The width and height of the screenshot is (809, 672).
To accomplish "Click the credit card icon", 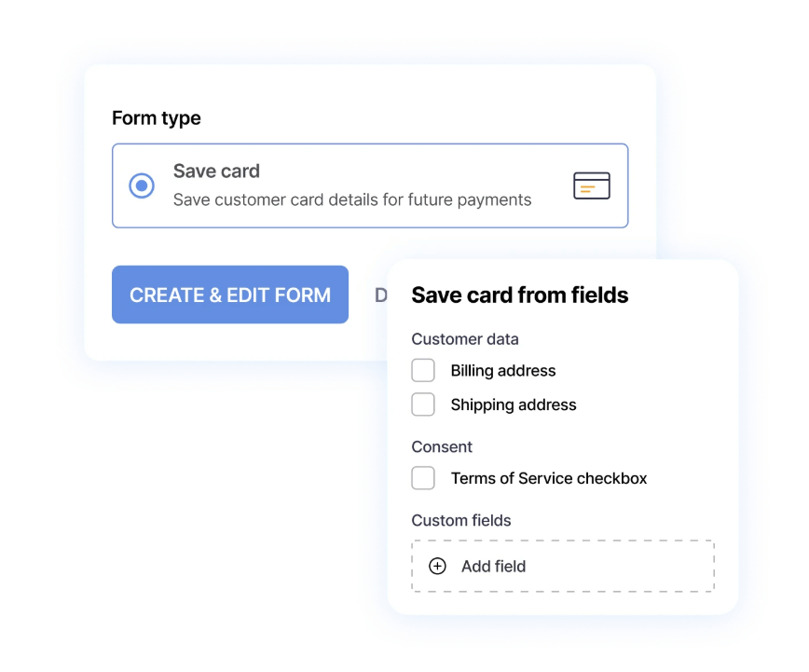I will (x=591, y=185).
